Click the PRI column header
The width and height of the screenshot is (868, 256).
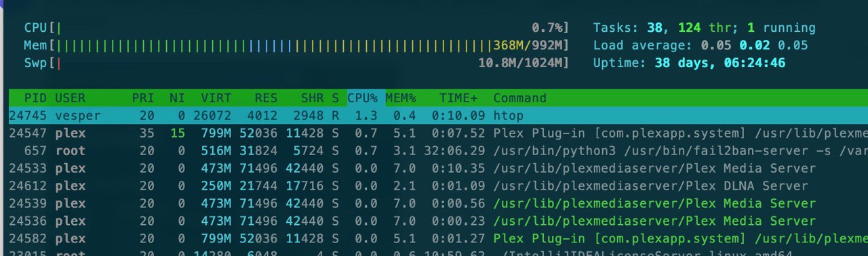[x=143, y=98]
